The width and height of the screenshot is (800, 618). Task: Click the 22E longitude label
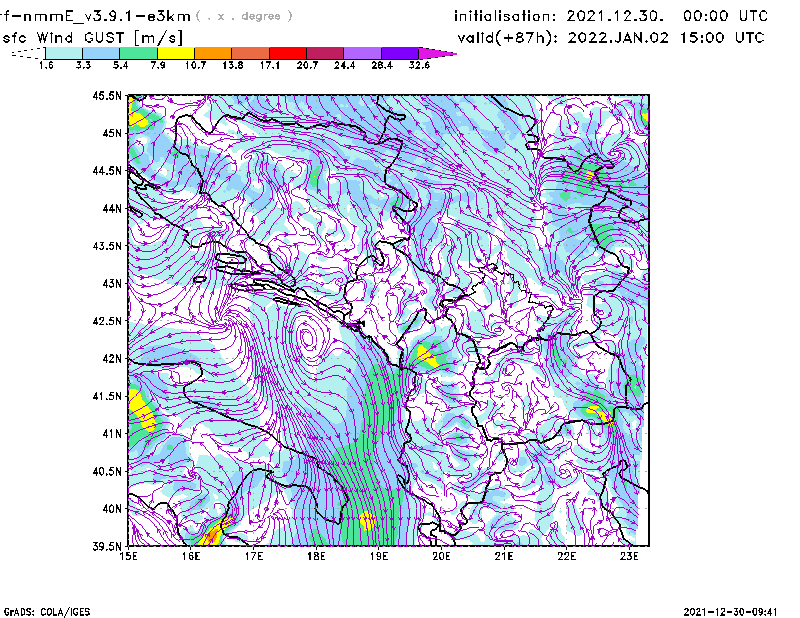(566, 556)
